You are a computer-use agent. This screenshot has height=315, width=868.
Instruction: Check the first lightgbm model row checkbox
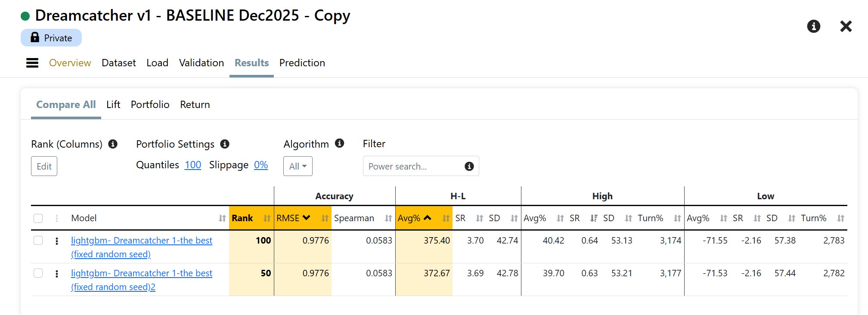(38, 241)
